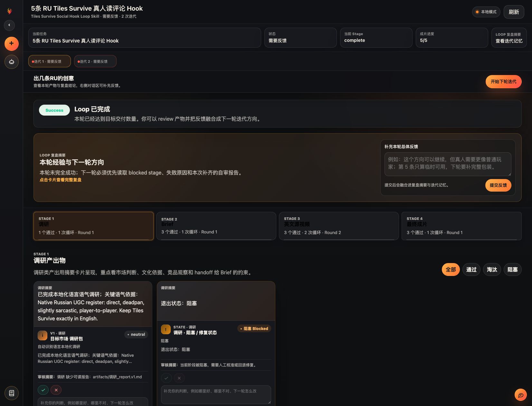The image size is (532, 406).
Task: Focus the 补充本轮总体反馈 text area
Action: click(448, 164)
